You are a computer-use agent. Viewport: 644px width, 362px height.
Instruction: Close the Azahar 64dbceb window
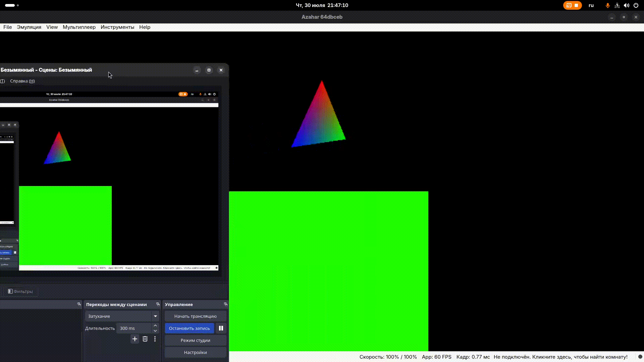click(x=636, y=17)
